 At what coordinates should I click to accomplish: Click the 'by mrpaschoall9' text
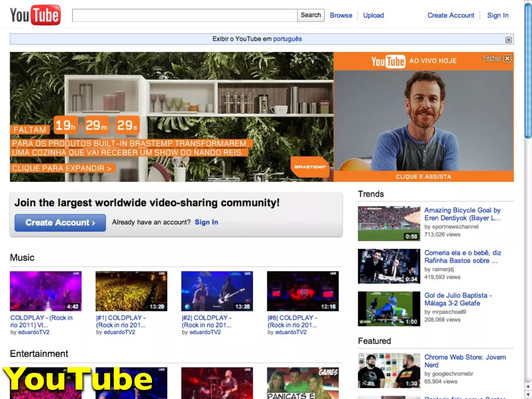445,312
